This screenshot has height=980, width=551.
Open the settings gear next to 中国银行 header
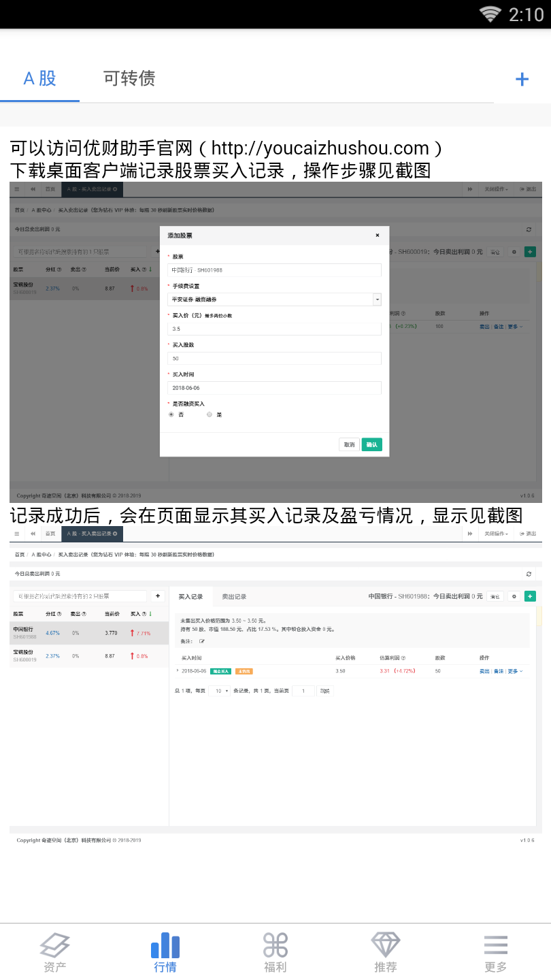tap(514, 596)
